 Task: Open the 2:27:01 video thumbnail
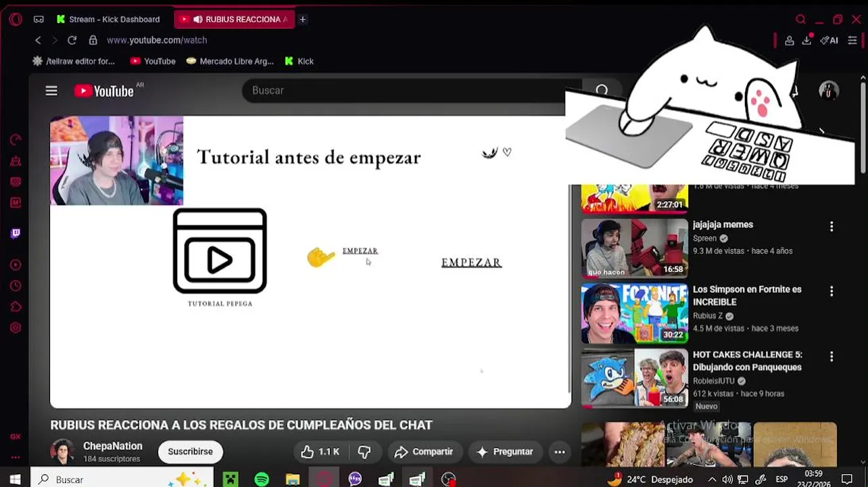coord(635,199)
